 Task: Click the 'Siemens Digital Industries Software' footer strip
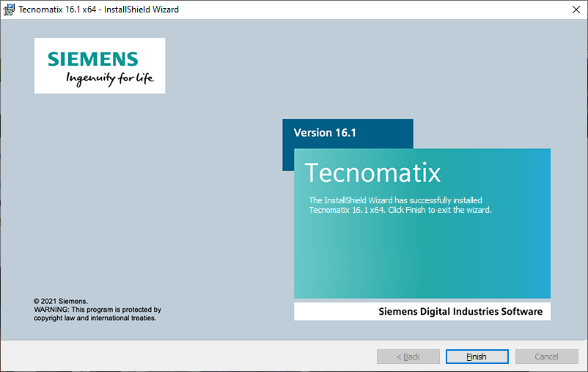click(460, 311)
